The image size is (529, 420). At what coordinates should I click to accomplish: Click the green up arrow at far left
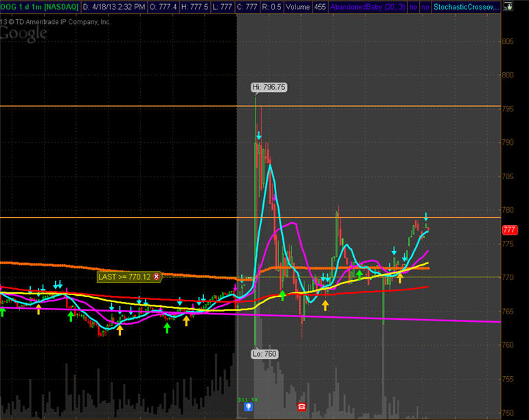(x=3, y=313)
